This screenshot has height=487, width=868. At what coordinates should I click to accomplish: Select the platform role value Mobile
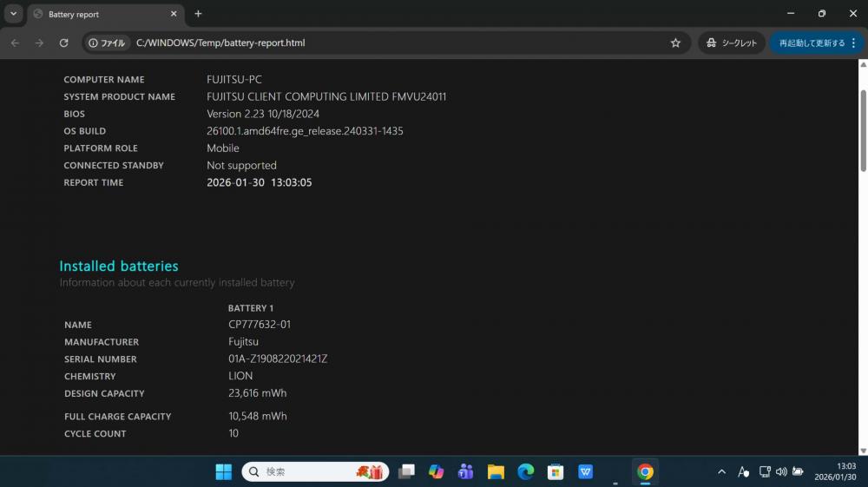(222, 148)
